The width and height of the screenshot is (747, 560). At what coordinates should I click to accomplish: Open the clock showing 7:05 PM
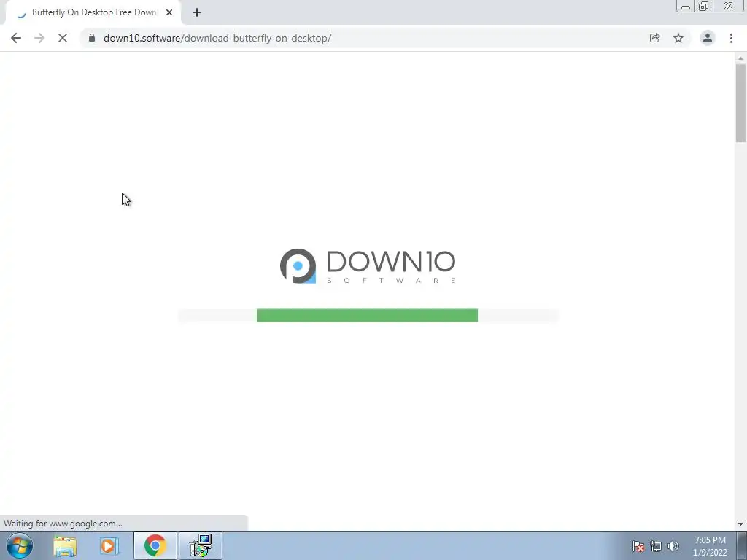pos(710,546)
